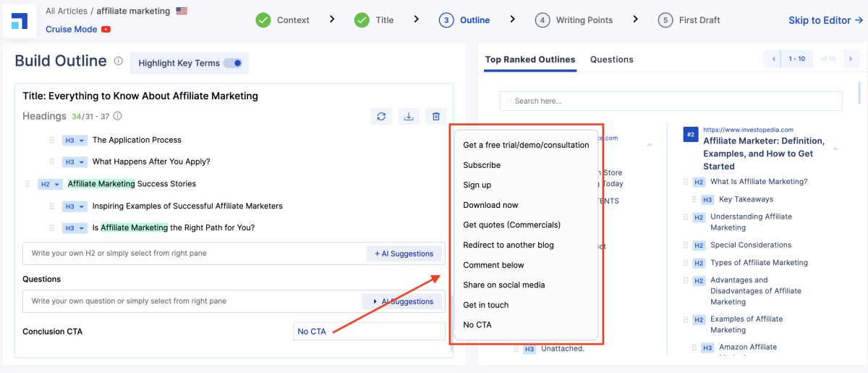
Task: Open H3 dropdown for The Application Process
Action: (75, 141)
